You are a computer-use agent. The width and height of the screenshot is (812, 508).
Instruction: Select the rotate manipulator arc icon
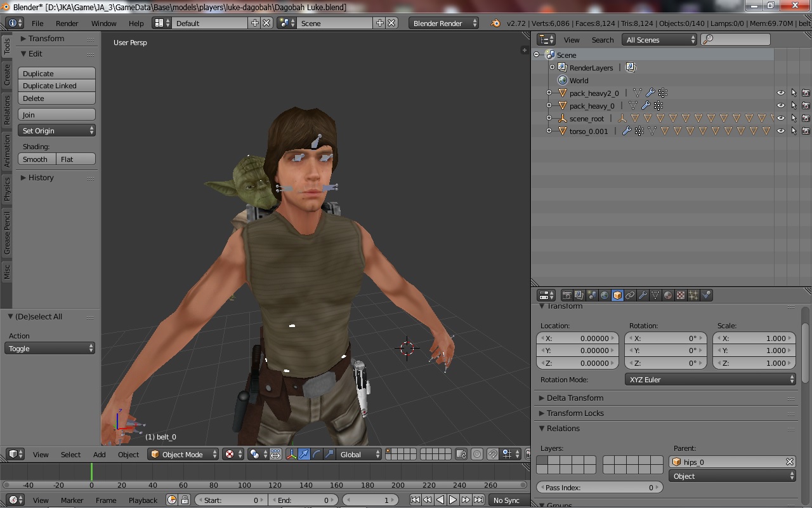coord(317,454)
